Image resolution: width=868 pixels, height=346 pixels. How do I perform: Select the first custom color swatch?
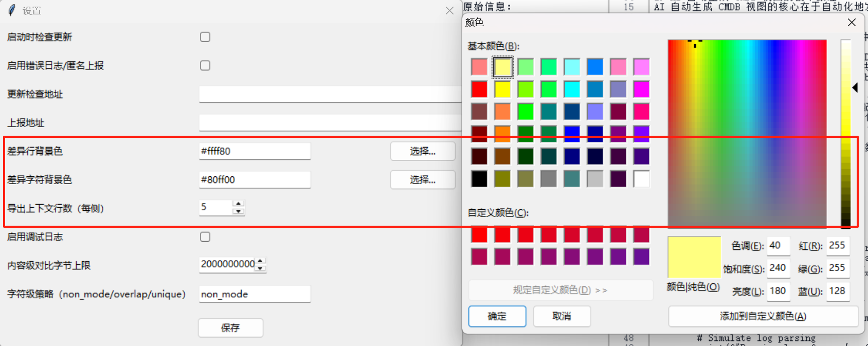[x=479, y=234]
